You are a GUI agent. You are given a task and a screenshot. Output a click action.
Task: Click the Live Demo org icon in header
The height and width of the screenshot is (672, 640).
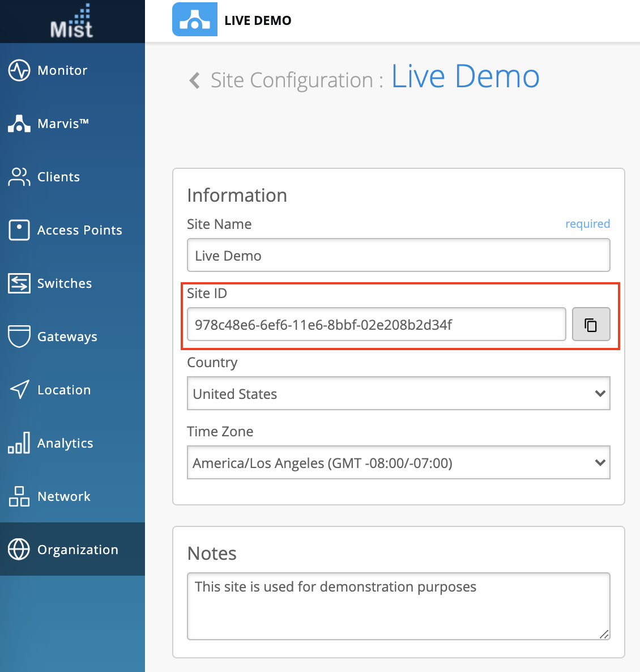click(x=195, y=20)
